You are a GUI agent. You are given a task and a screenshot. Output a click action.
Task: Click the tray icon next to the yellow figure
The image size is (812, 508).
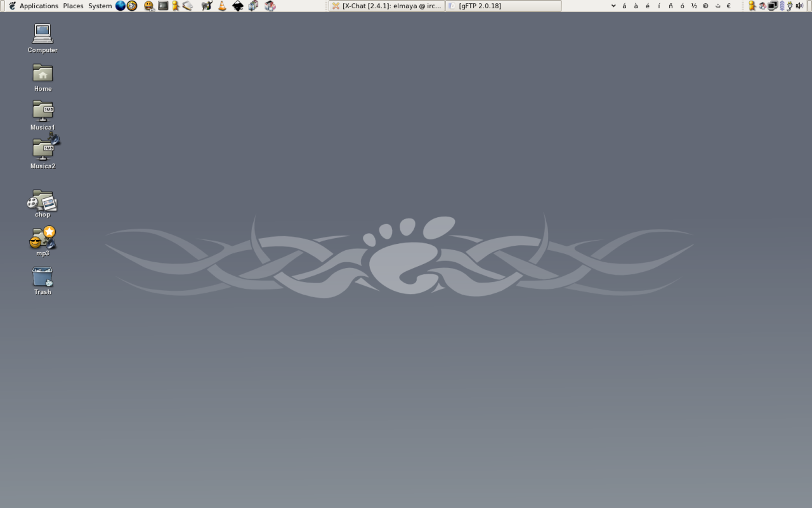[x=763, y=6]
